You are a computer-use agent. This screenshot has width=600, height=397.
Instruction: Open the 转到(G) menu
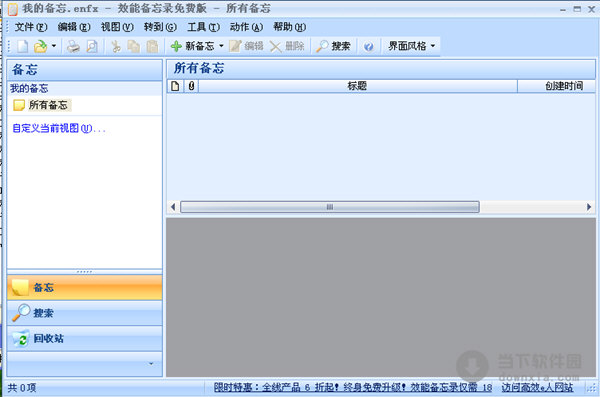point(160,27)
